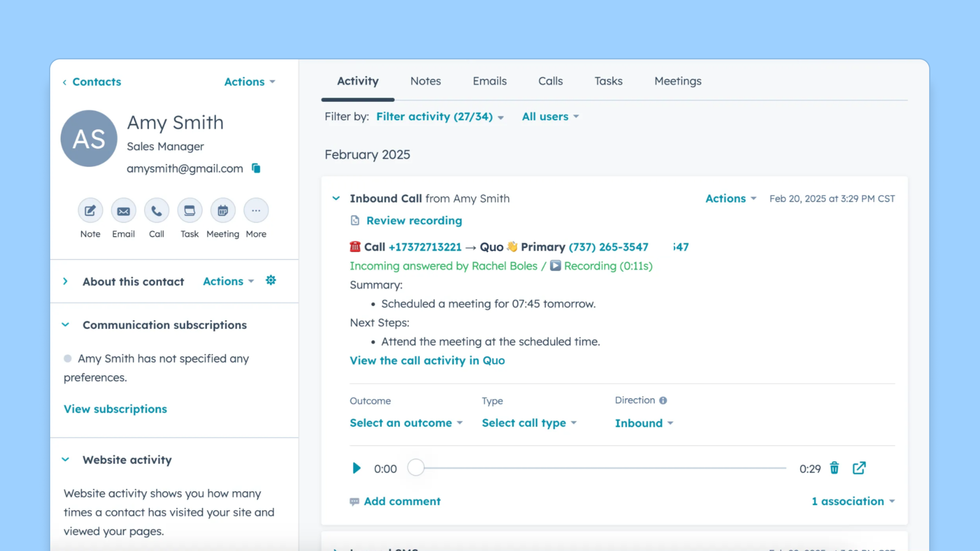This screenshot has width=980, height=551.
Task: Change call direction via the Inbound dropdown
Action: (x=644, y=423)
